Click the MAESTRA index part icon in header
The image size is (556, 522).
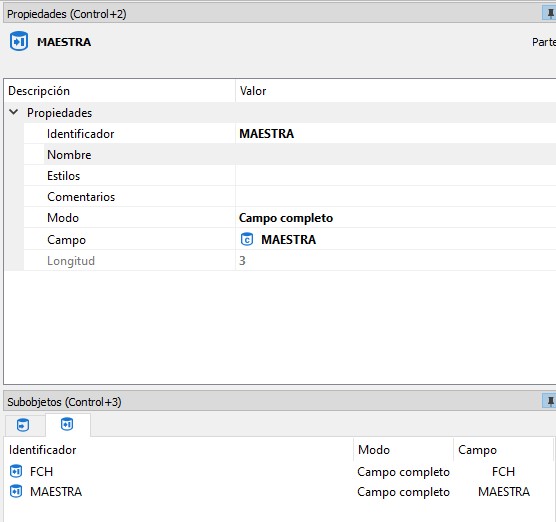tap(19, 41)
